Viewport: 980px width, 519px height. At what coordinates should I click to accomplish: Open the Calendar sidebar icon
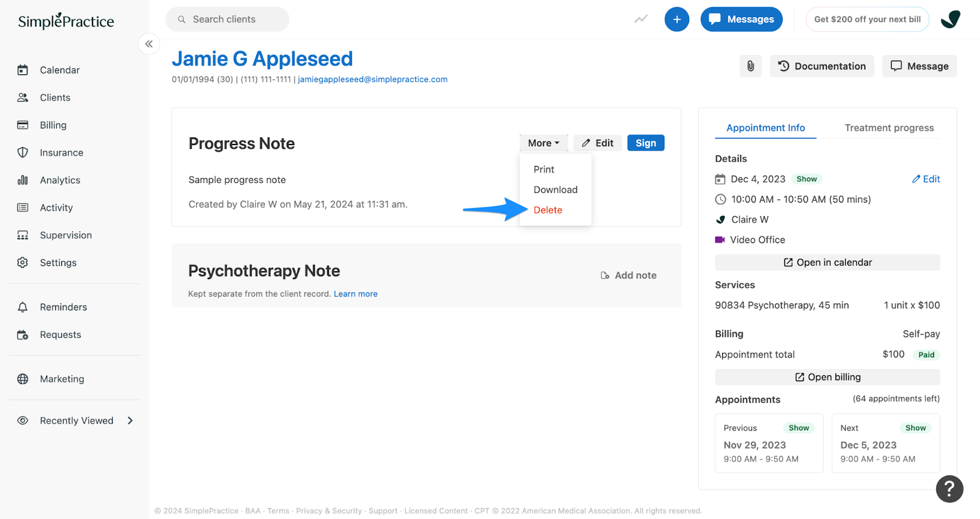click(x=23, y=70)
